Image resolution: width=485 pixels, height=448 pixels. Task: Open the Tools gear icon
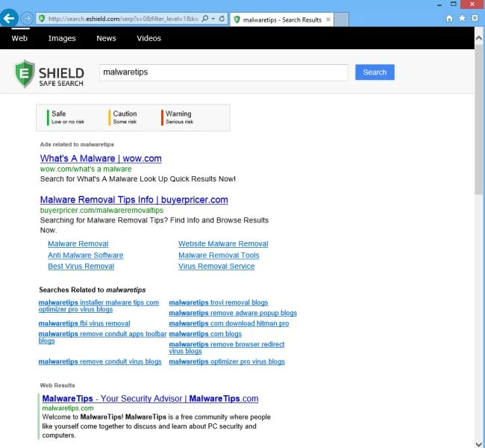[x=475, y=18]
